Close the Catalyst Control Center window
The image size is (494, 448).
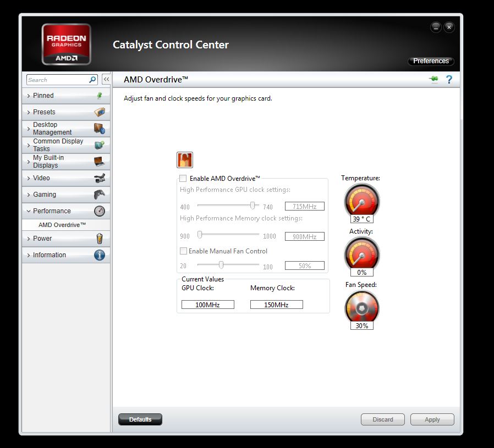(449, 27)
